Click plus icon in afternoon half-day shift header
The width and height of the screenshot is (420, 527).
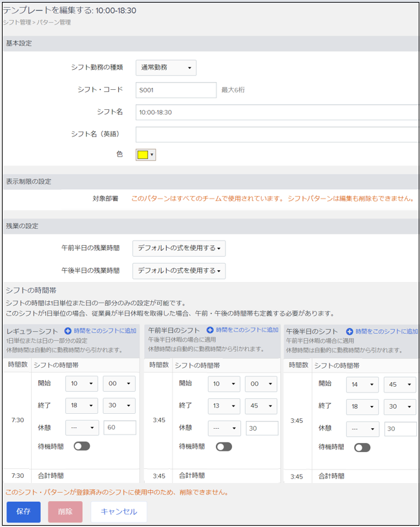(350, 330)
